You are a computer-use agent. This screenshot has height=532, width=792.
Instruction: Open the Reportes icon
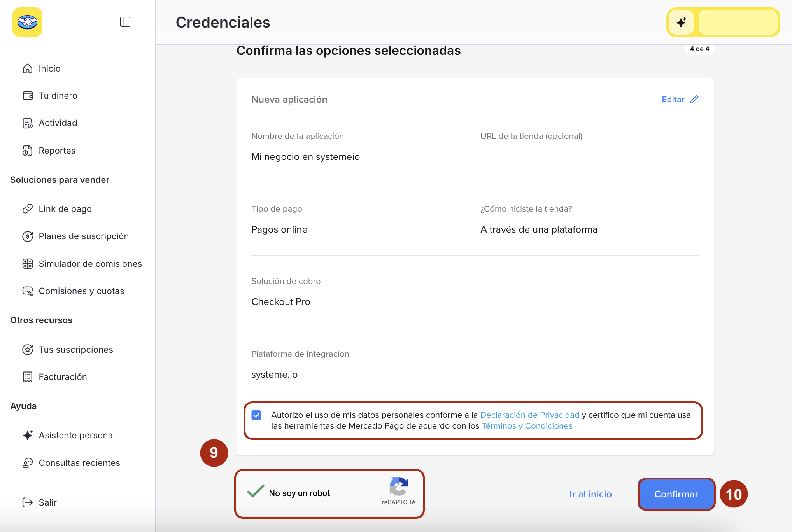pyautogui.click(x=28, y=150)
